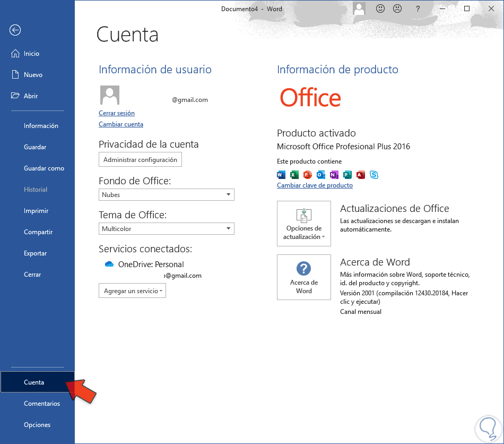Click the user profile picture placeholder
Screen dimensions: 504x444
tap(110, 95)
